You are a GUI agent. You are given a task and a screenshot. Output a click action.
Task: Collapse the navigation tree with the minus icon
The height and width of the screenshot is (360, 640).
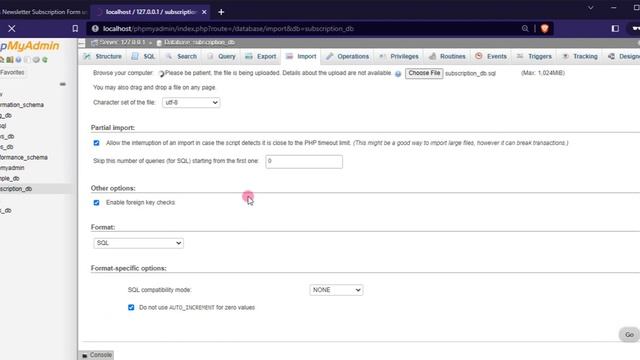(x=62, y=84)
